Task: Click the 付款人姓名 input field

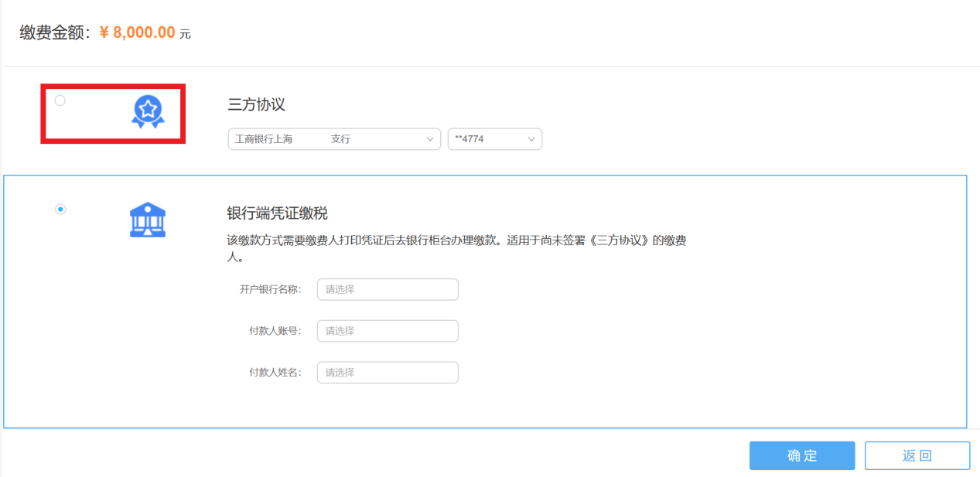Action: click(x=388, y=373)
